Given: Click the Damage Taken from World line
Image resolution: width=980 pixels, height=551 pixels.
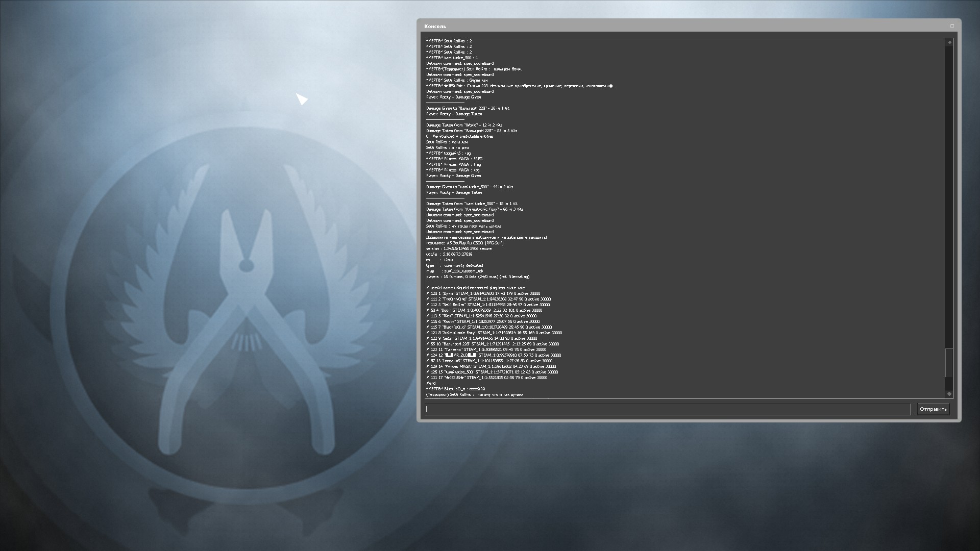Looking at the screenshot, I should [464, 125].
